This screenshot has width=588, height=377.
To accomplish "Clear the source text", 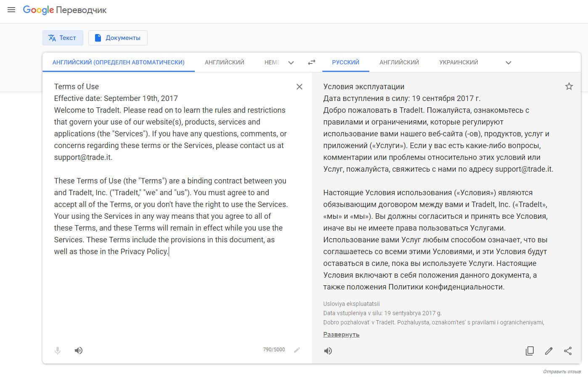I will (299, 87).
